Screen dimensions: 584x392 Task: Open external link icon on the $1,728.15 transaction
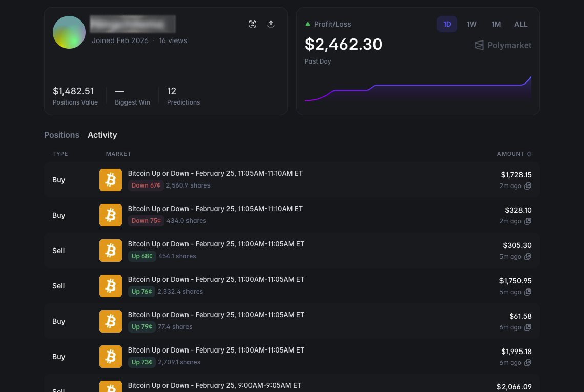(x=528, y=186)
